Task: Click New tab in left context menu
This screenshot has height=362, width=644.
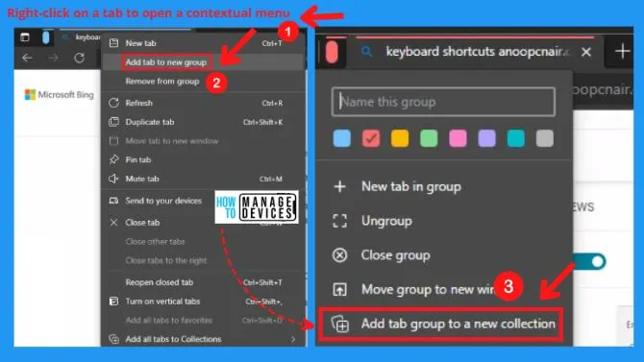Action: [x=140, y=43]
